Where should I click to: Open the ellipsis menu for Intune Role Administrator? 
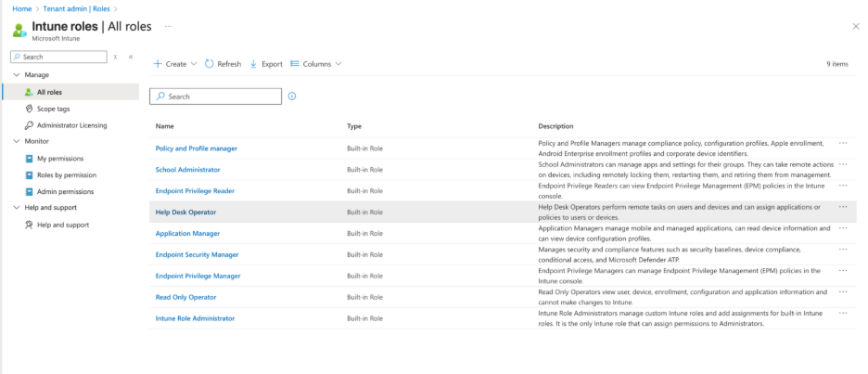843,314
